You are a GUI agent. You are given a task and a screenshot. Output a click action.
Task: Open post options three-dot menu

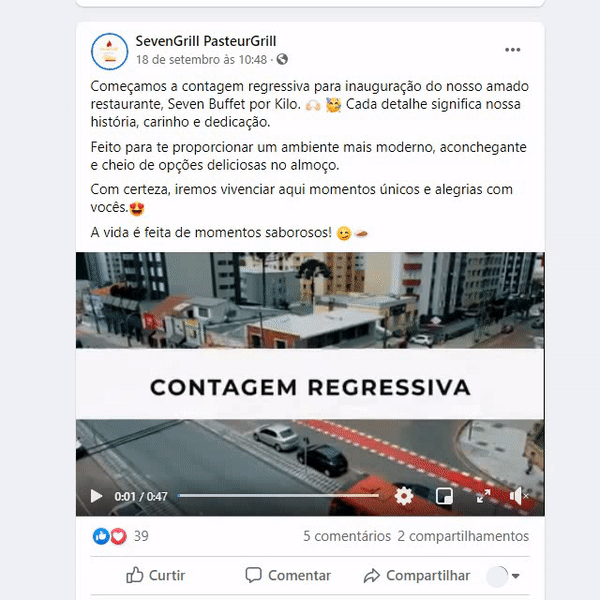(512, 50)
